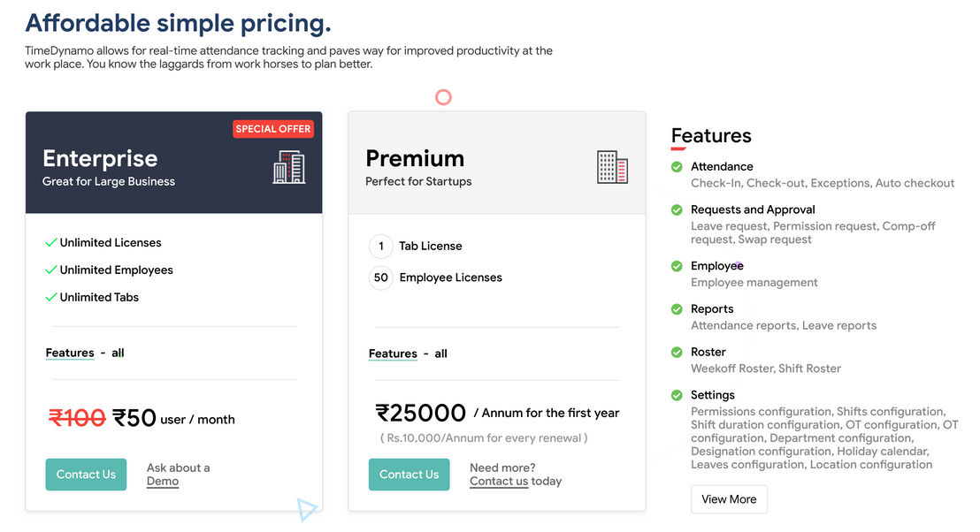Click the 'Need more?' text

[502, 467]
